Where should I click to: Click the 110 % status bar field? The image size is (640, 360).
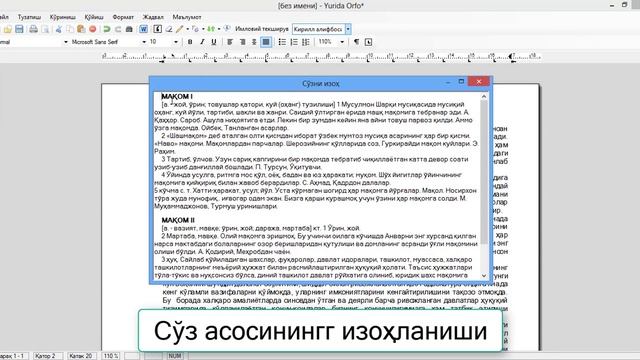pos(111,356)
